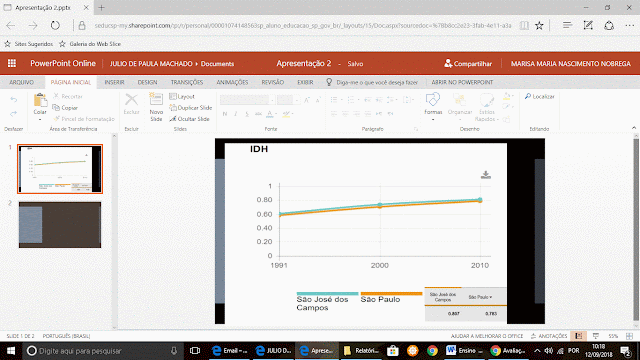Open the Word Ensino taskbar item
The image size is (640, 360).
464,351
